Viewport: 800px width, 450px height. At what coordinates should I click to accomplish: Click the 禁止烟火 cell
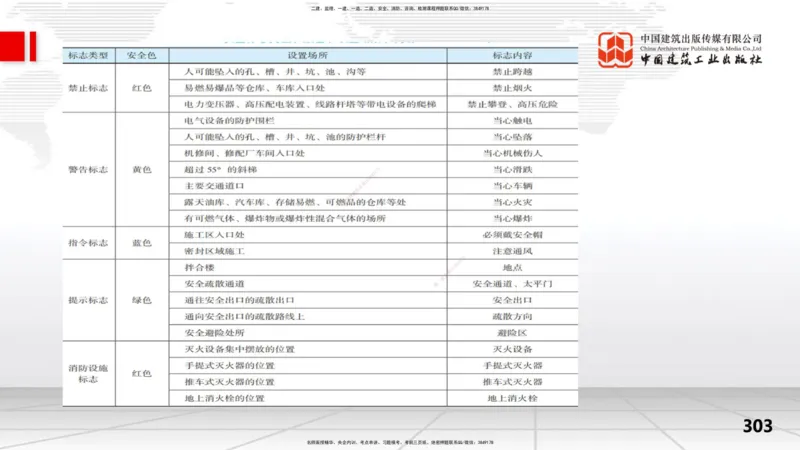tap(512, 88)
